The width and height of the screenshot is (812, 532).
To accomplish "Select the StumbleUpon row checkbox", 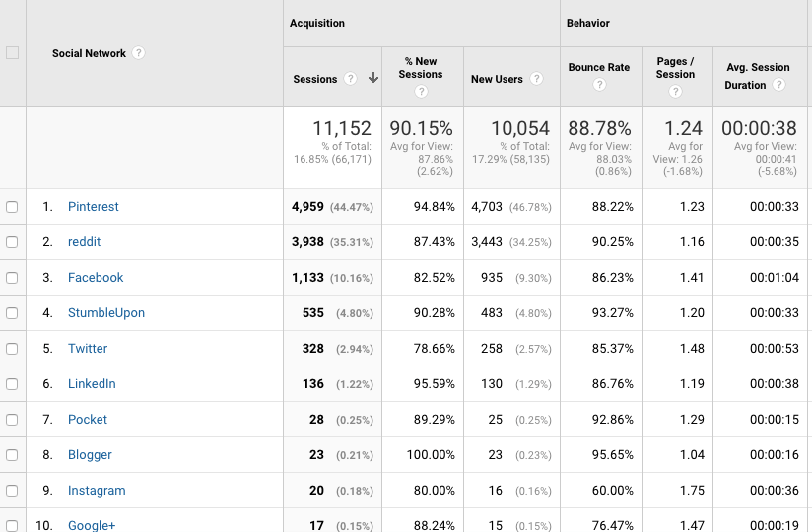I will (12, 313).
